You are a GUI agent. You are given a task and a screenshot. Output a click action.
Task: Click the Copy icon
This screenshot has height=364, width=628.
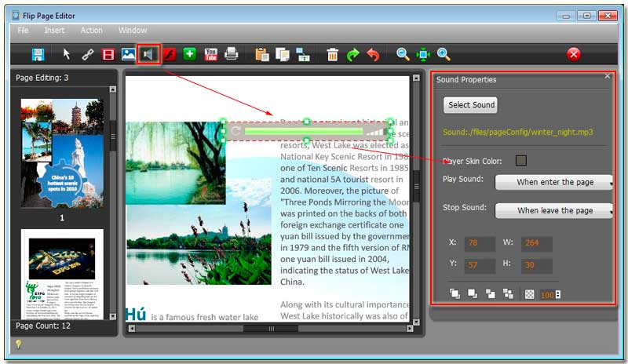[x=283, y=54]
